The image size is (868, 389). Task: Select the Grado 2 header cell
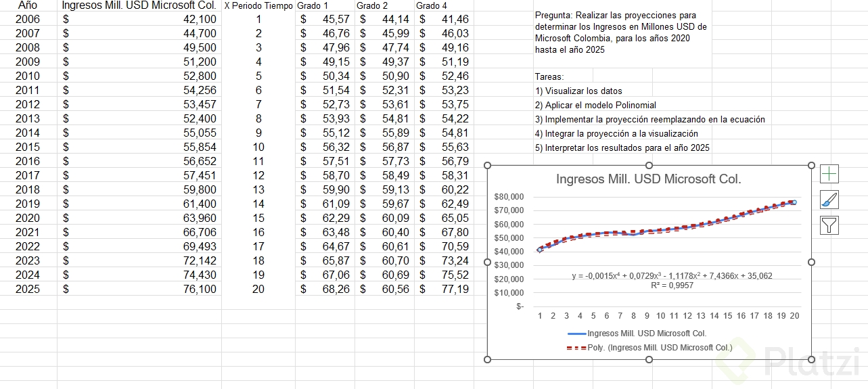tap(384, 5)
